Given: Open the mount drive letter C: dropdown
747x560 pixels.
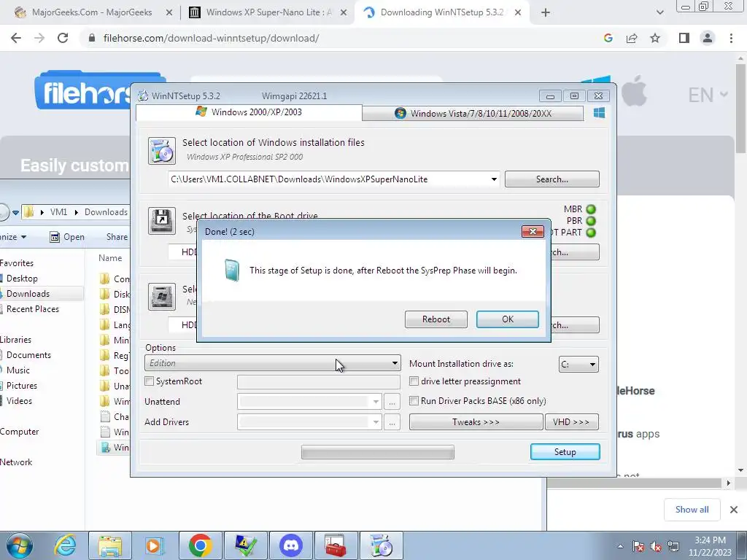Looking at the screenshot, I should [578, 365].
